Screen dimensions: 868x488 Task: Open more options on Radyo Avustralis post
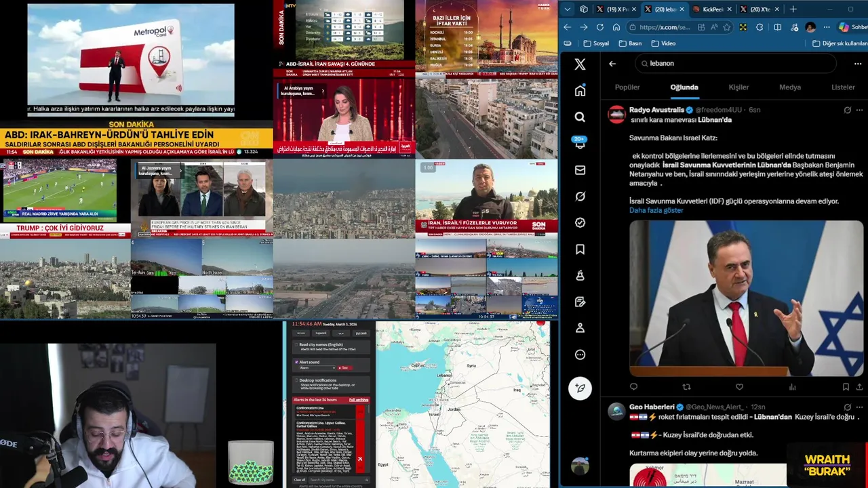tap(859, 110)
